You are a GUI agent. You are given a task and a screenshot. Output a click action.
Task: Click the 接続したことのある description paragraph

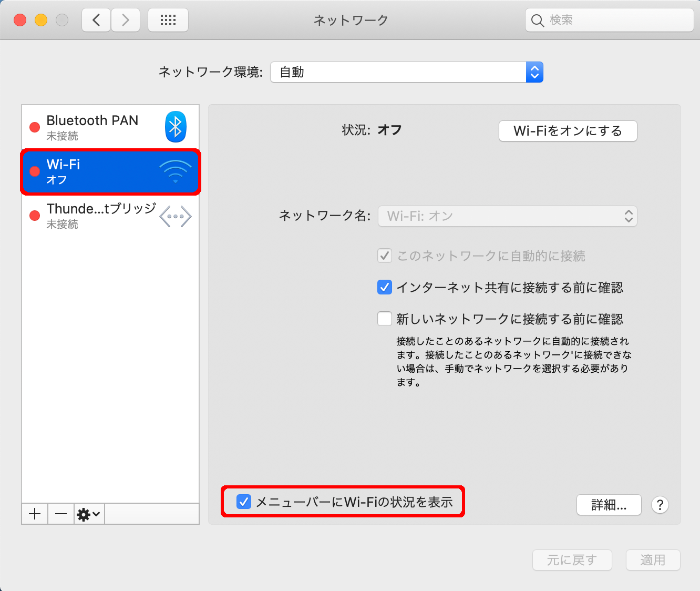point(514,362)
